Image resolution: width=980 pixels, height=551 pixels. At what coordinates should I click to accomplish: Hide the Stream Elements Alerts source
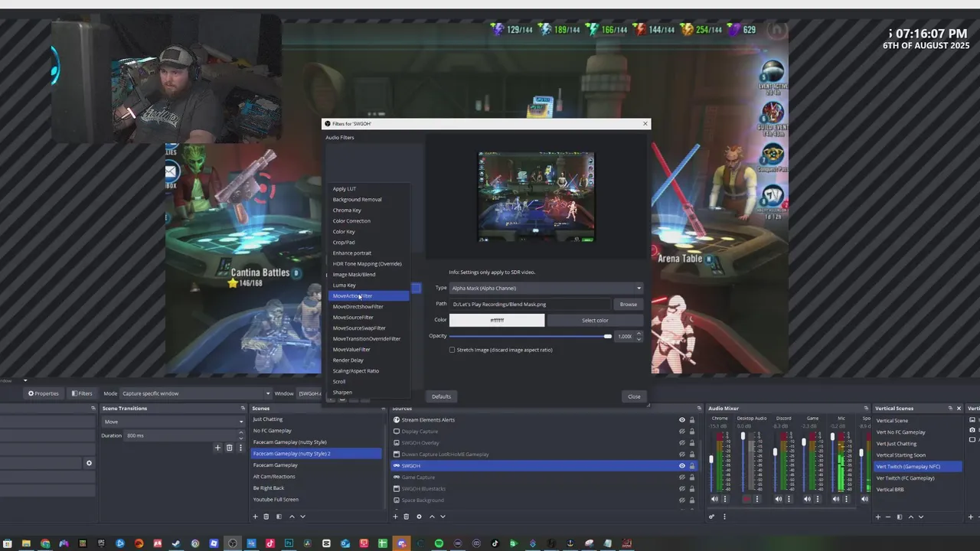[x=681, y=419]
